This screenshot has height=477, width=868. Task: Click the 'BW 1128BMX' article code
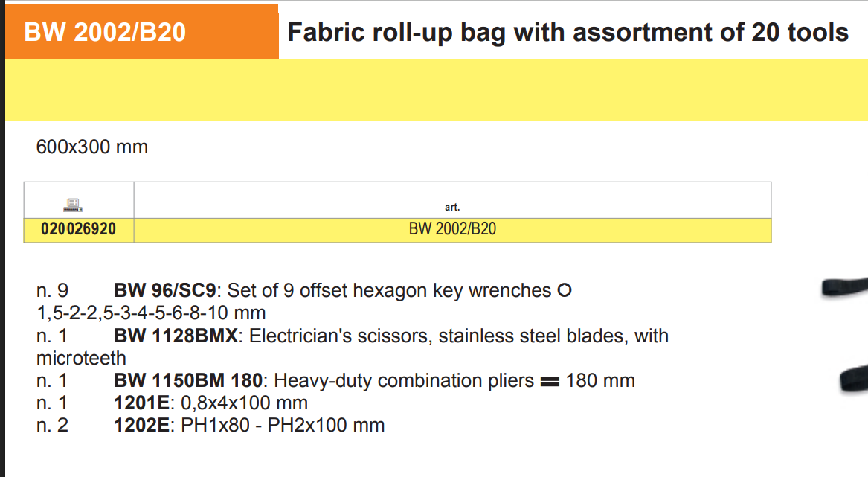pos(176,336)
